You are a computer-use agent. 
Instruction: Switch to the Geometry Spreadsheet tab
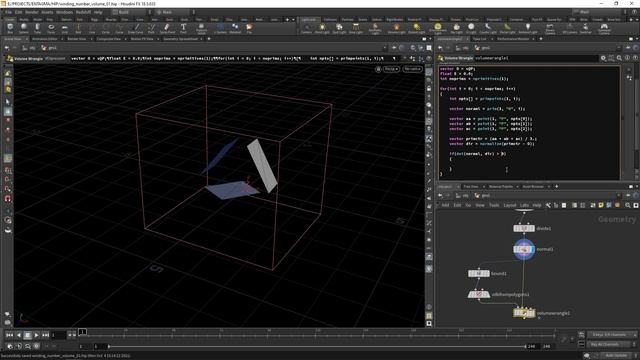[180, 39]
